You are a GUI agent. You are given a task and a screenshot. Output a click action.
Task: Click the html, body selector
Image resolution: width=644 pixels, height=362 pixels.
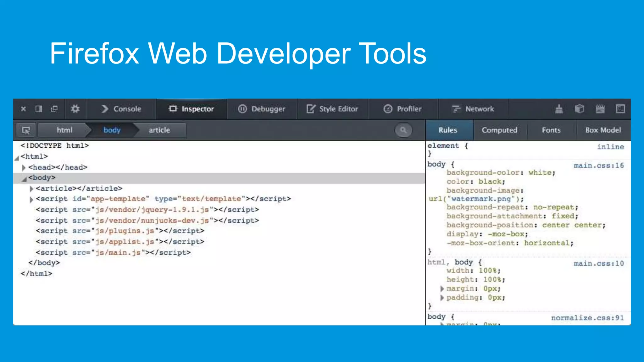(x=450, y=262)
